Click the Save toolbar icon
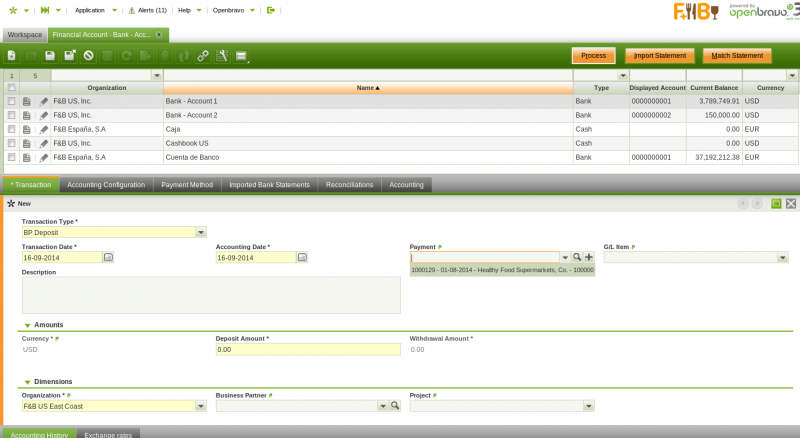The width and height of the screenshot is (800, 438). 50,56
